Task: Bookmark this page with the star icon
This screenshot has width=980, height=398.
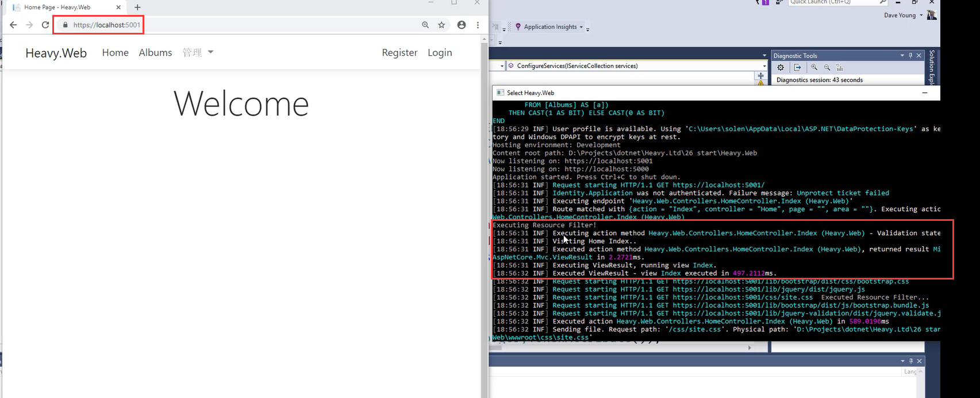Action: click(441, 25)
